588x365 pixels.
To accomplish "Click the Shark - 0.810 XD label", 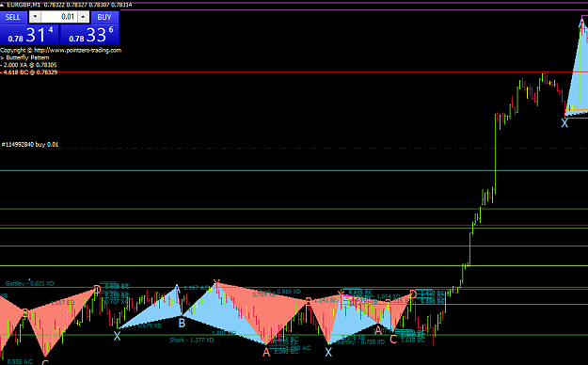I will [x=278, y=292].
